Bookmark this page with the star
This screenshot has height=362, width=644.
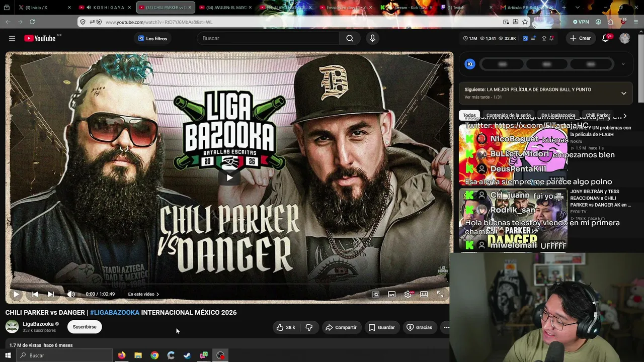click(525, 22)
